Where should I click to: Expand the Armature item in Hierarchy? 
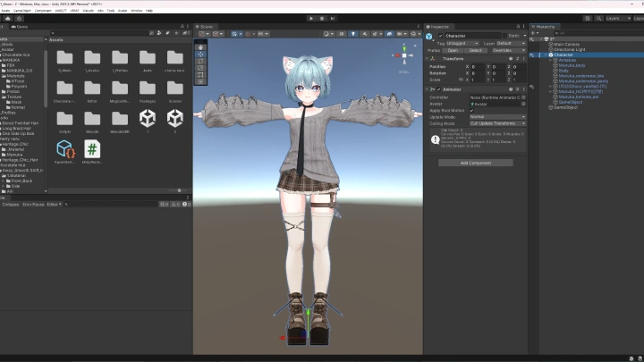[x=550, y=61]
